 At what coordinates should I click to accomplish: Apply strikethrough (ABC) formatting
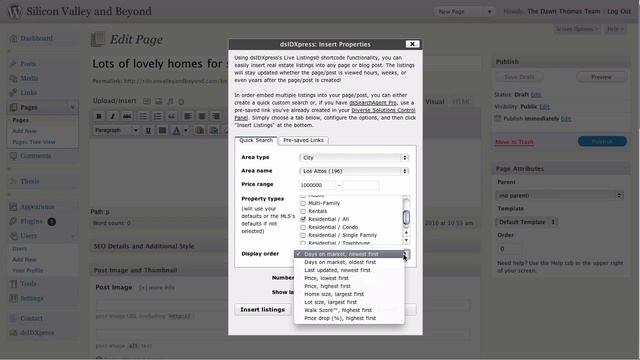(127, 116)
